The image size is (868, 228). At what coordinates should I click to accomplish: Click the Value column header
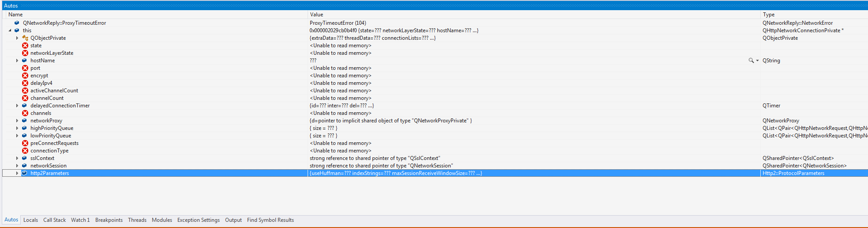point(316,15)
